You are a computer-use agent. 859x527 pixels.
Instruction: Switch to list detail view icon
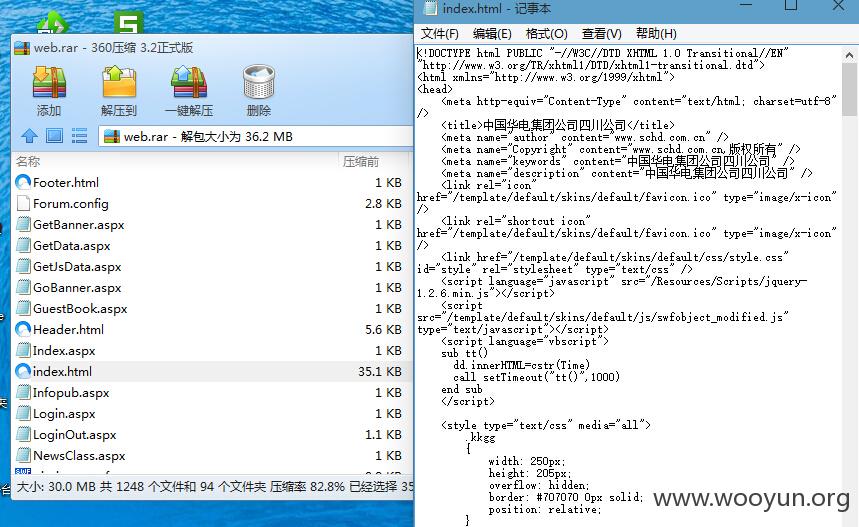(x=79, y=135)
